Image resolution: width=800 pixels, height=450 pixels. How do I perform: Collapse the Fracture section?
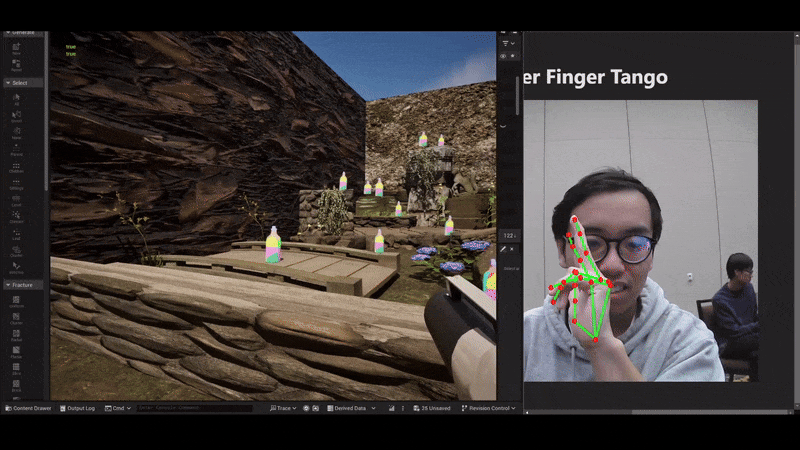pyautogui.click(x=23, y=285)
